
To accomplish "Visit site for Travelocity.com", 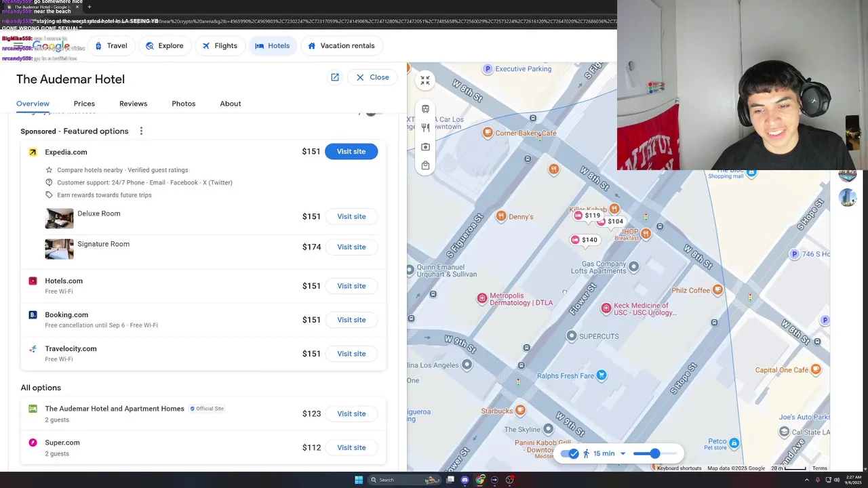I will [x=351, y=354].
